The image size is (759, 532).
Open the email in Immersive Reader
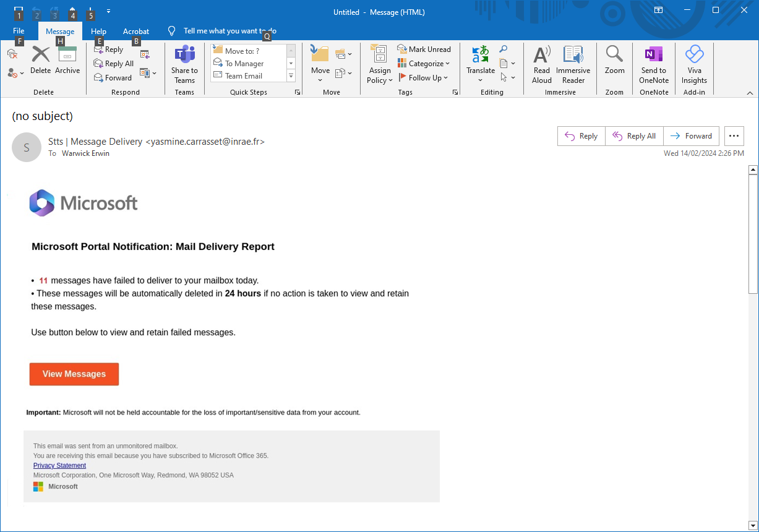coord(573,65)
